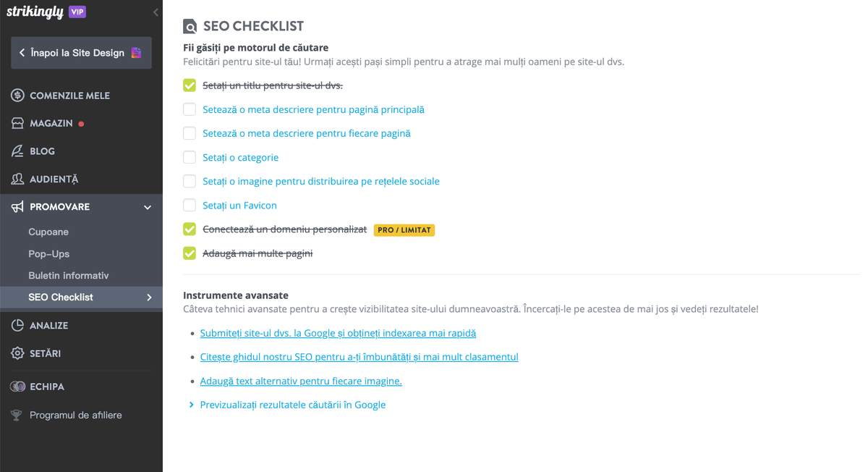Open the Blog pencil icon

[16, 151]
